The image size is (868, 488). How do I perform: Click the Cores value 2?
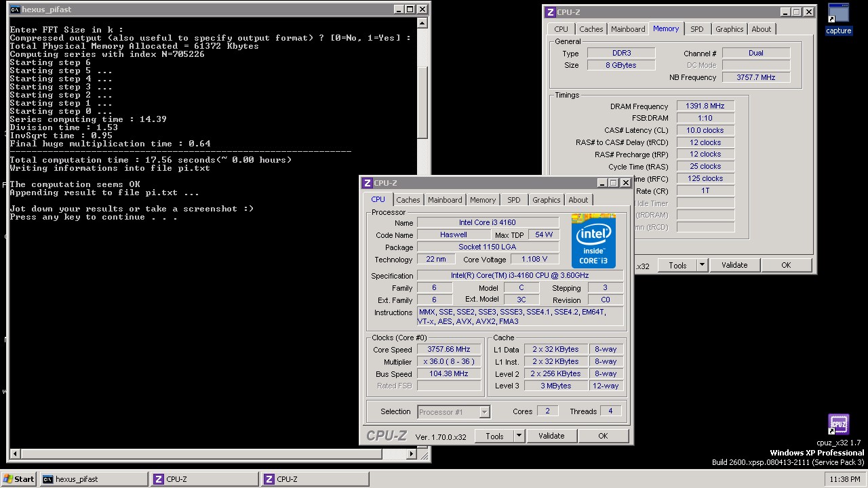[547, 411]
